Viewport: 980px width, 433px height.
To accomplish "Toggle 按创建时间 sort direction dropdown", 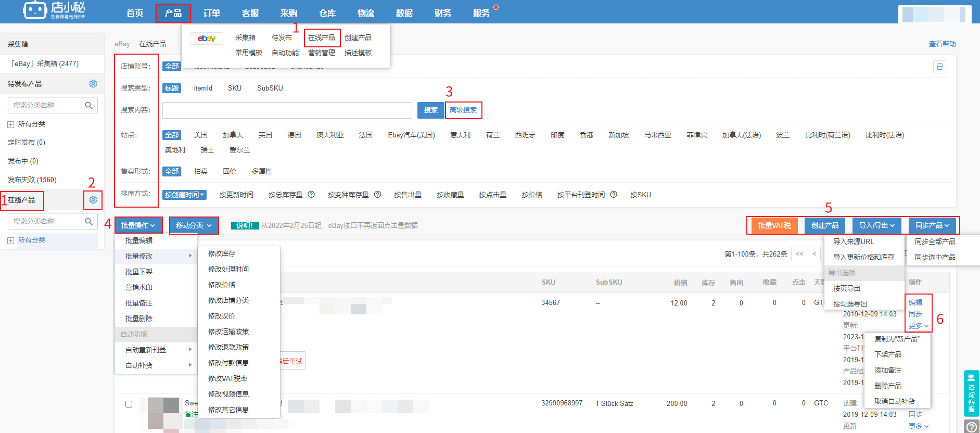I will click(x=184, y=195).
